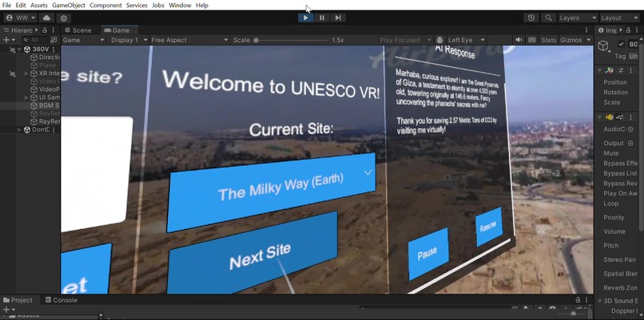644x320 pixels.
Task: Toggle the GameObject active checkbox in Inspector
Action: [621, 45]
